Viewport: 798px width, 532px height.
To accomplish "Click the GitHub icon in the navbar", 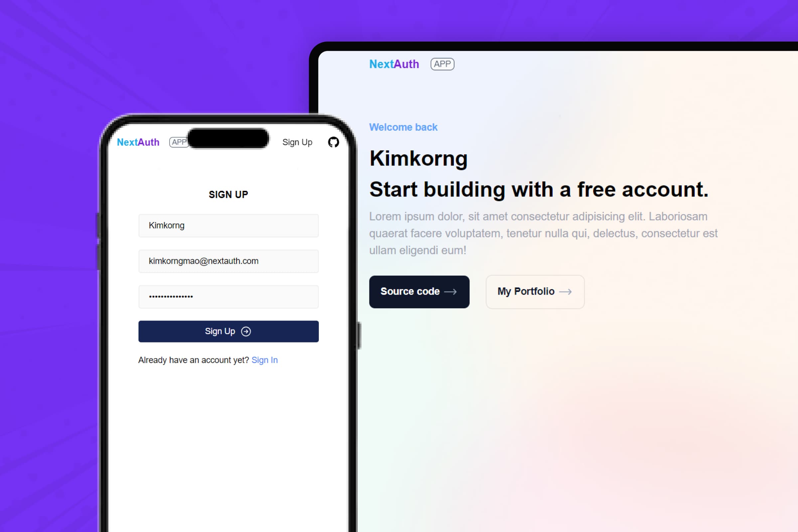I will click(334, 142).
